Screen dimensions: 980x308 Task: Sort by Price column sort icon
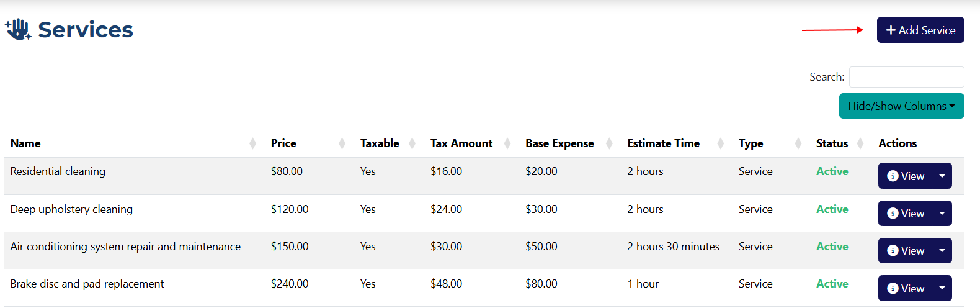[342, 143]
